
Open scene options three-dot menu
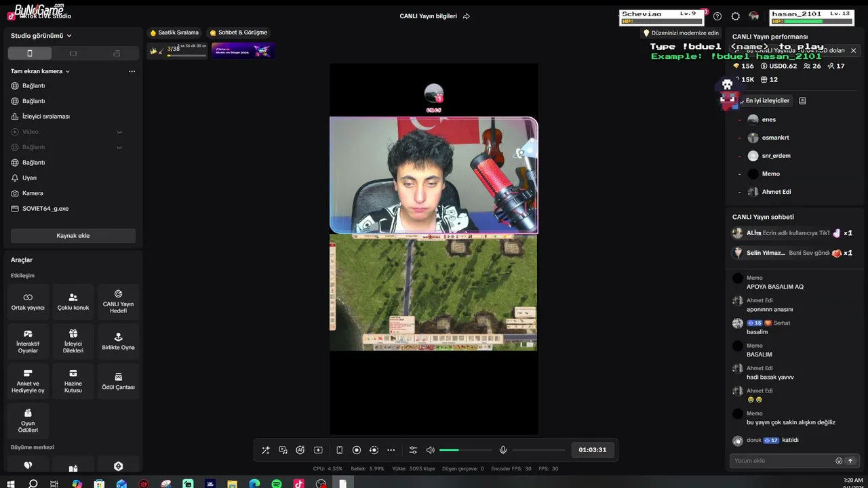point(132,71)
